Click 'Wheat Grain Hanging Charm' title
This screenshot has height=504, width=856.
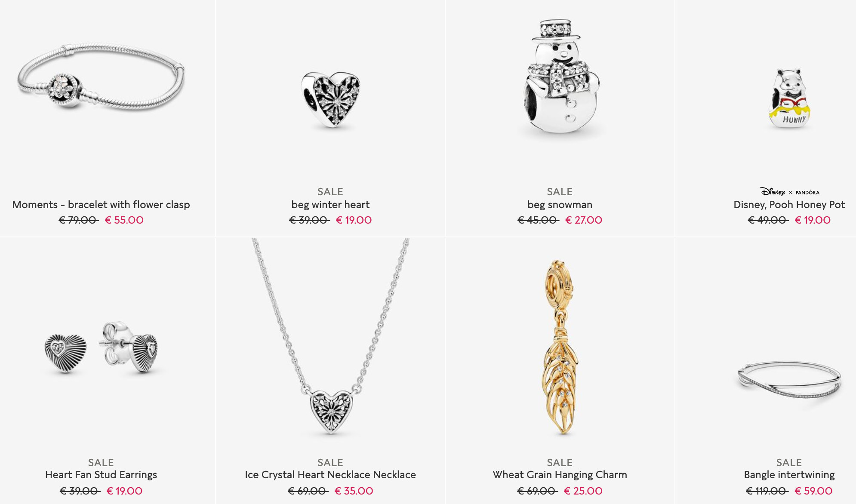pyautogui.click(x=560, y=475)
